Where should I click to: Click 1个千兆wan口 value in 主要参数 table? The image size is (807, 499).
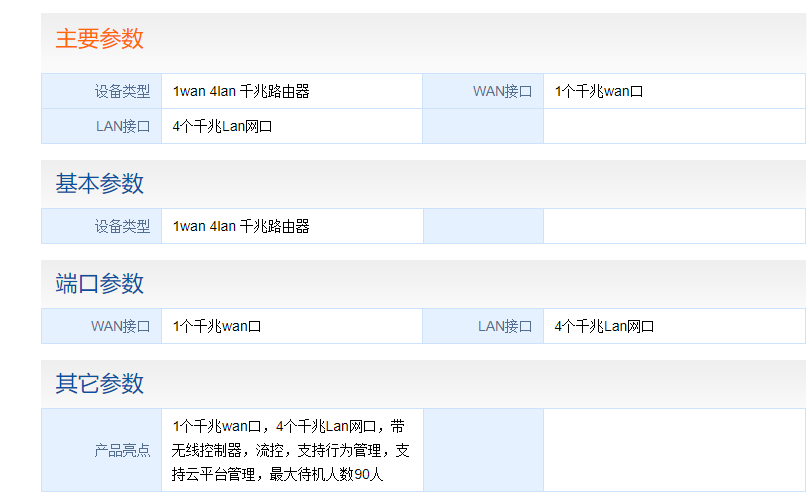click(x=599, y=92)
